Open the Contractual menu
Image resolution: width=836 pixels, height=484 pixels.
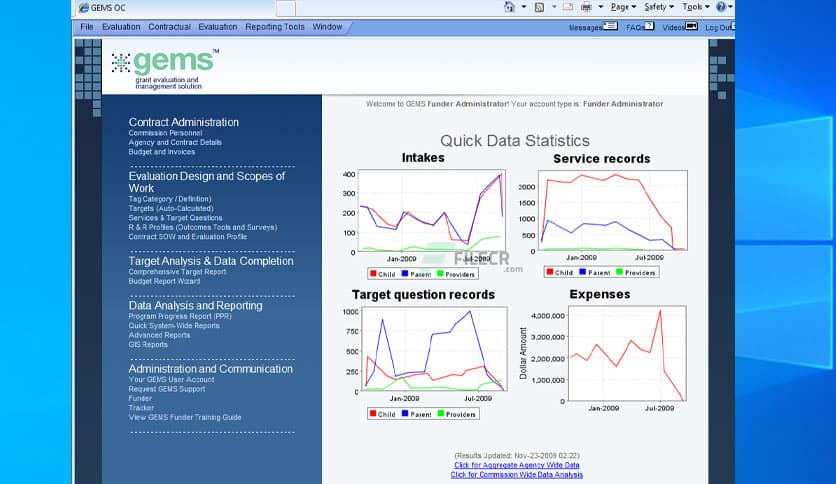click(x=169, y=27)
